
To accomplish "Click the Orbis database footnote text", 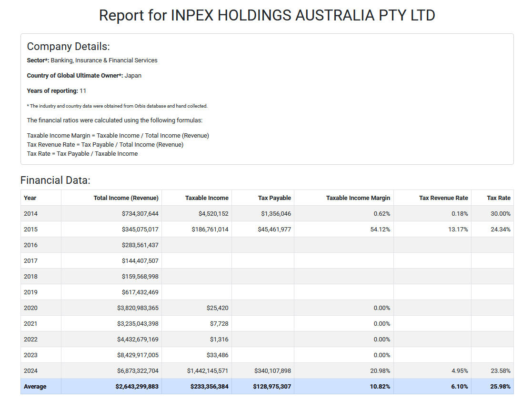I will tap(117, 106).
